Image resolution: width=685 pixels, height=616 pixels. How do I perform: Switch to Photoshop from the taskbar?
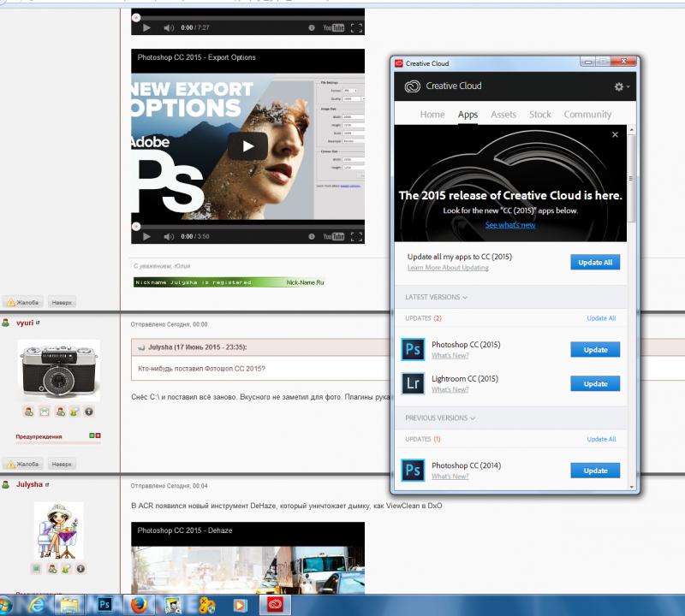point(104,605)
